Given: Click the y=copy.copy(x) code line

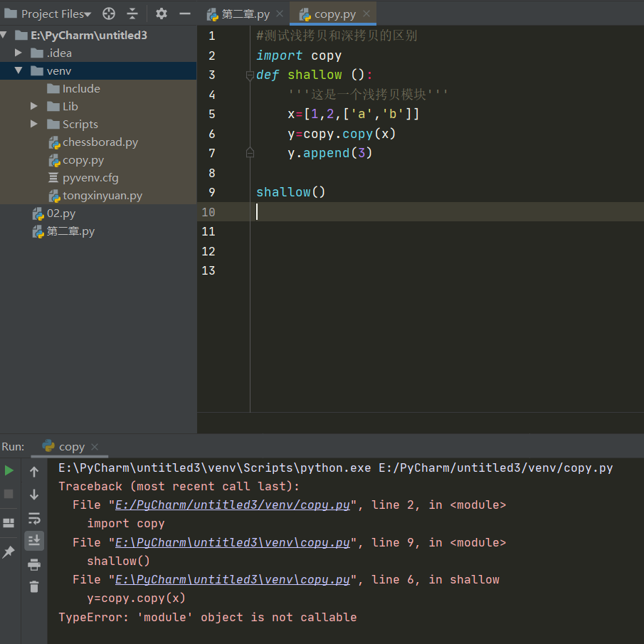Looking at the screenshot, I should [342, 134].
